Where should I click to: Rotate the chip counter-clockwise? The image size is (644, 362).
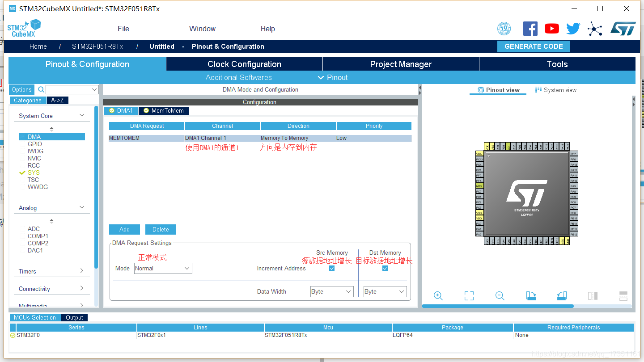tap(562, 296)
